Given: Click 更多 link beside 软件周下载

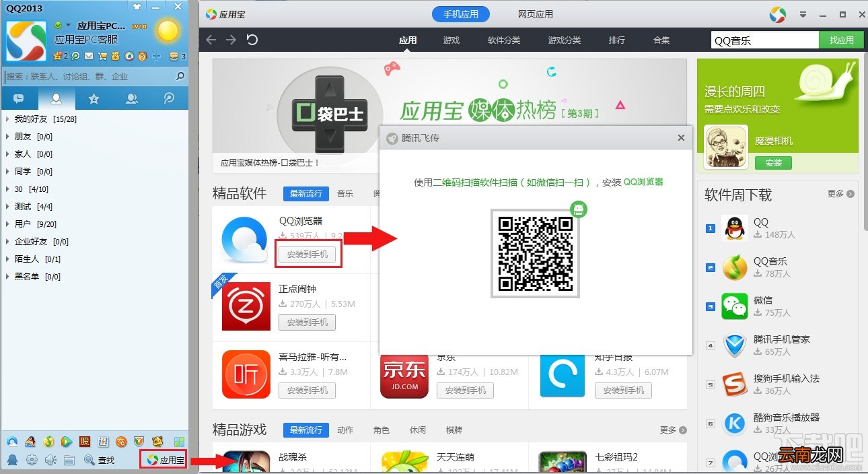Looking at the screenshot, I should point(840,193).
